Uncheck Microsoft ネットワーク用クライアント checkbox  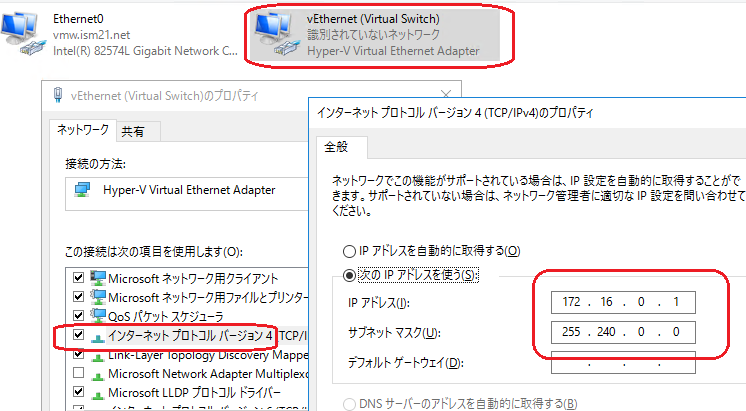click(79, 278)
